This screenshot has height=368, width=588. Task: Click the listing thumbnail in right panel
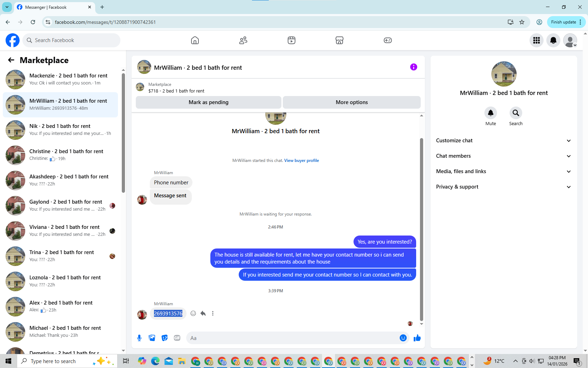coord(504,74)
